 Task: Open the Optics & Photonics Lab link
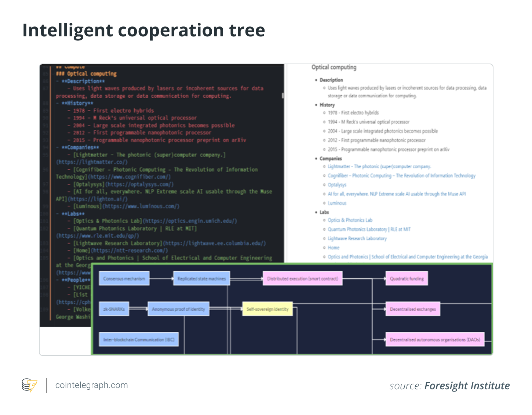[350, 220]
